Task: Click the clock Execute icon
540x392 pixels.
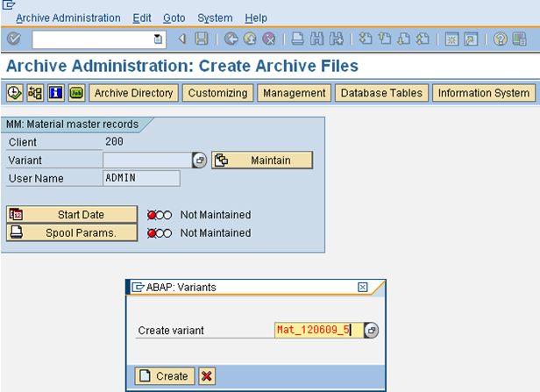Action: (x=14, y=93)
